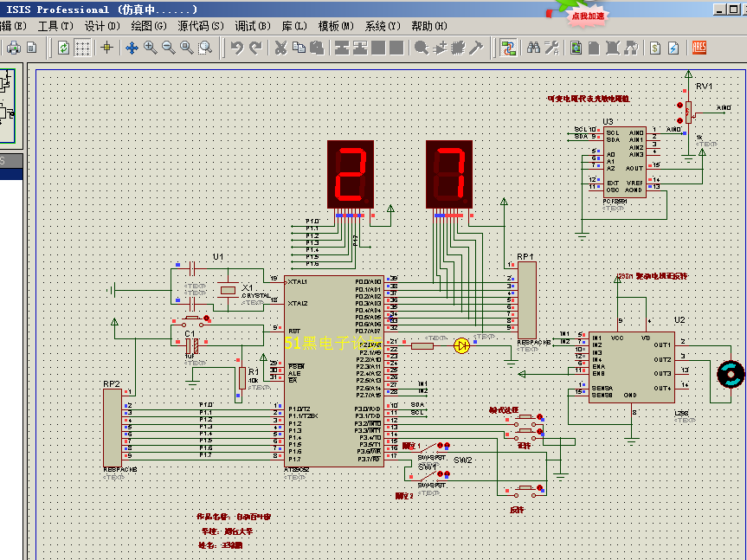
Task: Click the Block Move icon
Action: coord(360,48)
